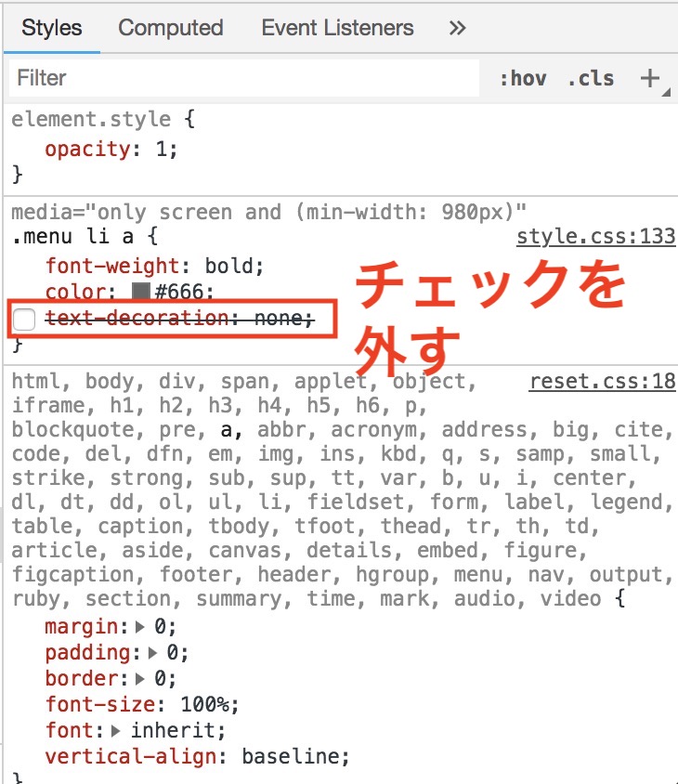Screen dimensions: 678x784
Task: Expand the border shorthand triangle
Action: coord(140,678)
